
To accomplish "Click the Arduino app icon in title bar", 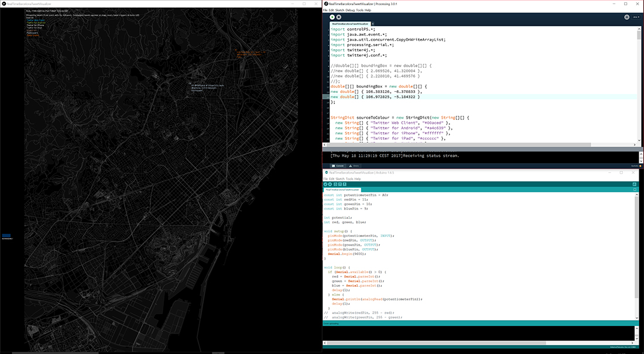I will [327, 173].
